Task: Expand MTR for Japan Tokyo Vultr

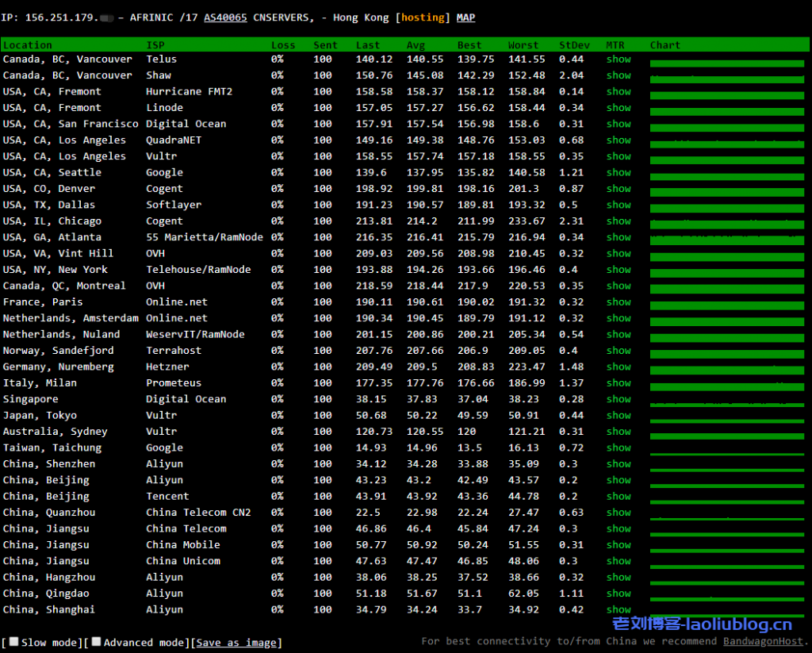Action: (619, 415)
